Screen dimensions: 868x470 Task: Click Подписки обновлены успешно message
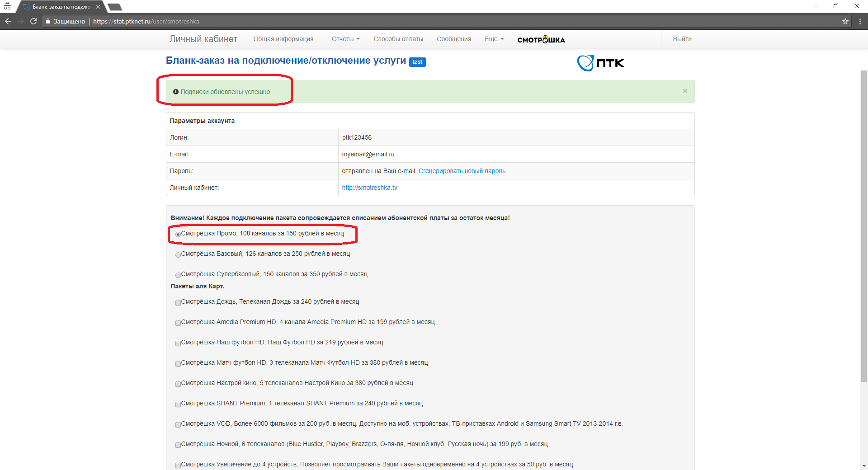pyautogui.click(x=225, y=92)
